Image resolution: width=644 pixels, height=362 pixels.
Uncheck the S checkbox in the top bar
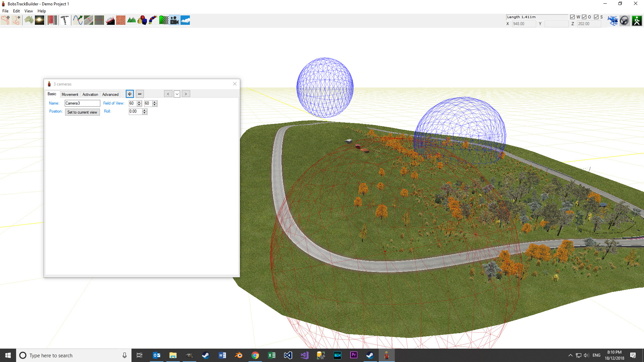(x=597, y=17)
